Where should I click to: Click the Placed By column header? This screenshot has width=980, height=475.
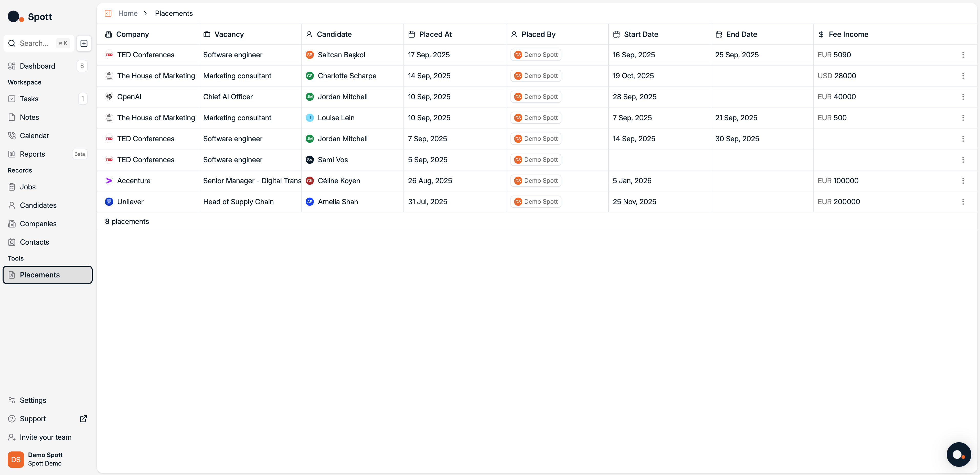coord(557,34)
